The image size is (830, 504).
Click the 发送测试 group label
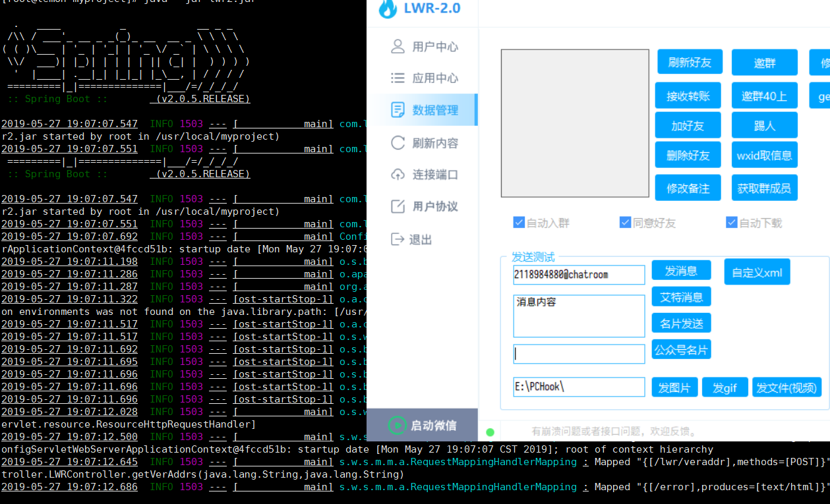533,257
